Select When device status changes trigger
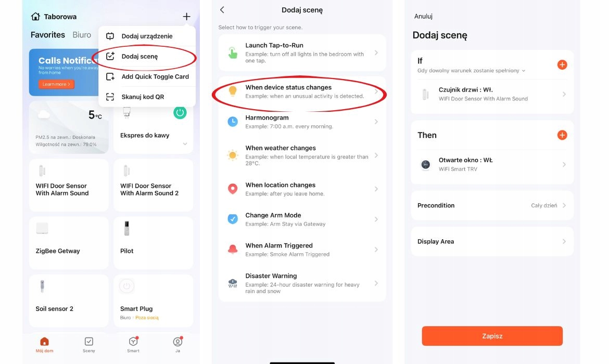Viewport: 609px width, 364px height. 302,92
